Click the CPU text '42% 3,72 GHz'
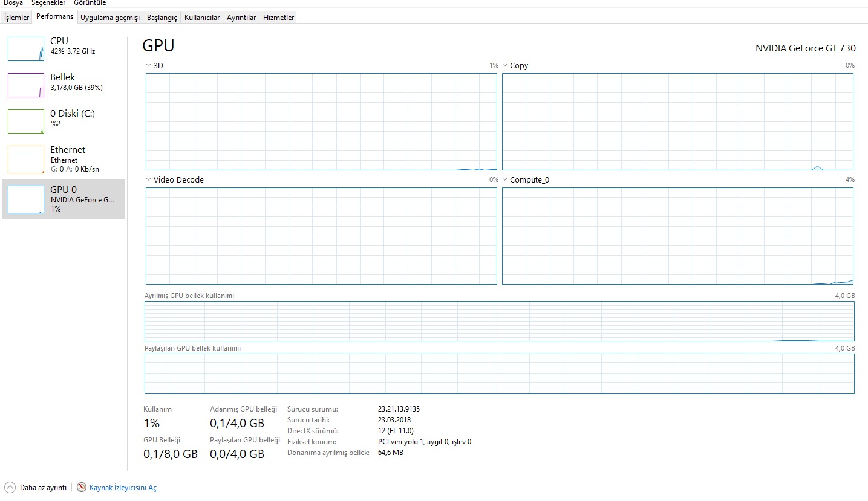 tap(73, 52)
